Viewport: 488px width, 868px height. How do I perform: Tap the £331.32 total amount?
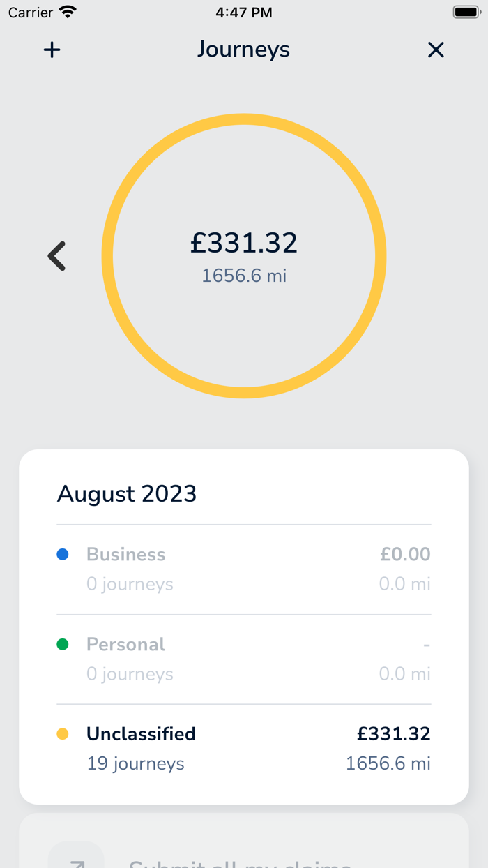pyautogui.click(x=244, y=242)
